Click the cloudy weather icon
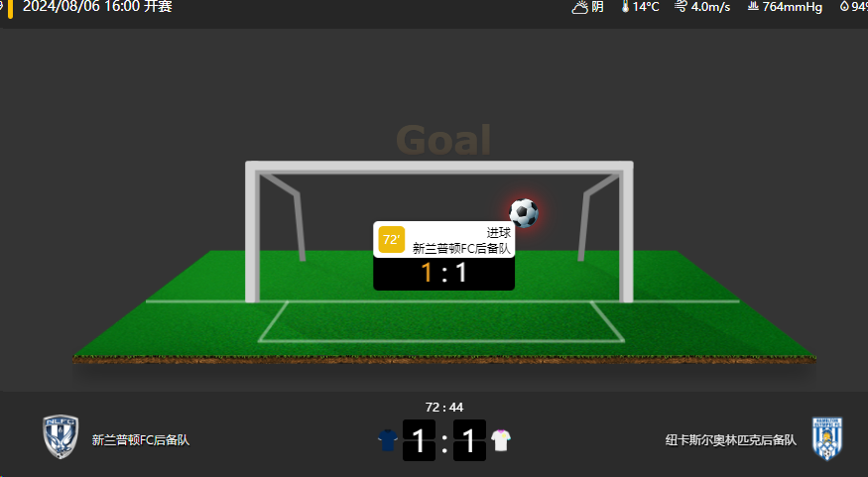This screenshot has width=868, height=477. point(579,7)
